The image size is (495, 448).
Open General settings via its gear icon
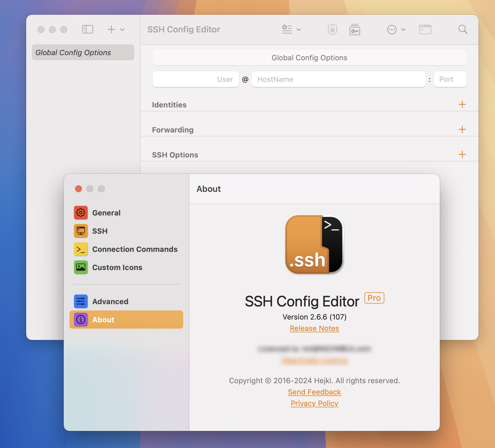tap(81, 213)
